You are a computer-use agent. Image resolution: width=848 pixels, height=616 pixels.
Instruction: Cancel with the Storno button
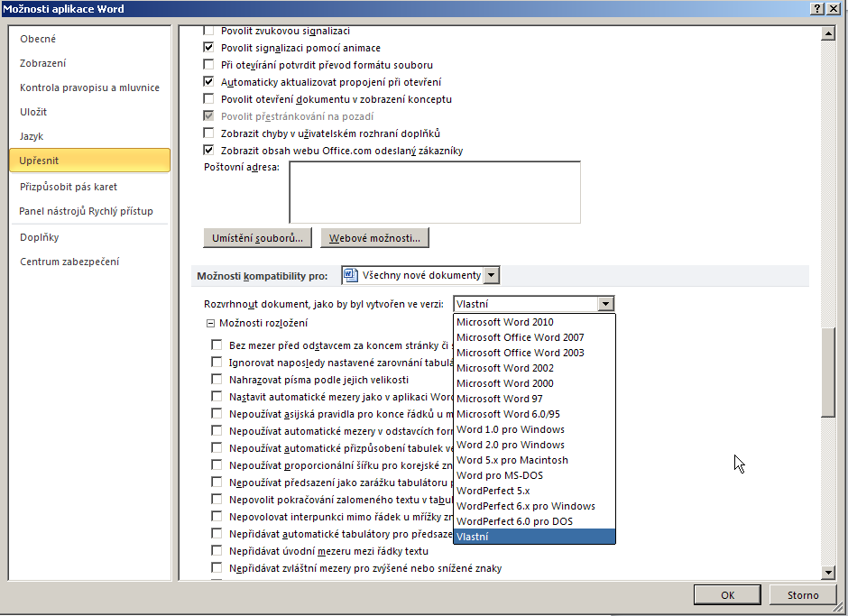coord(803,595)
